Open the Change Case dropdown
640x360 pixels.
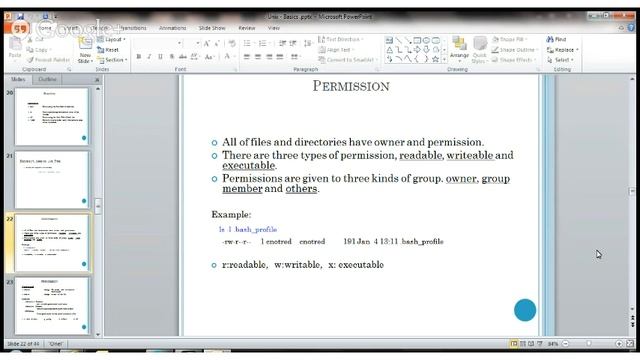[x=209, y=57]
